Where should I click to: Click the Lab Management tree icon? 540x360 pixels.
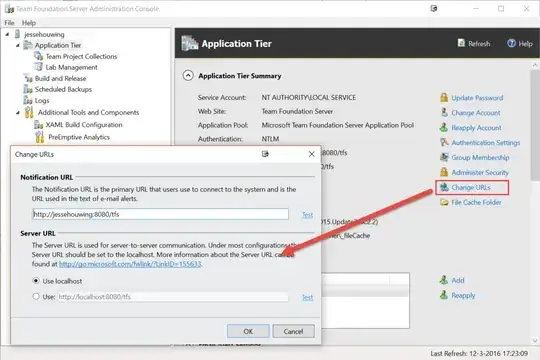pos(39,67)
